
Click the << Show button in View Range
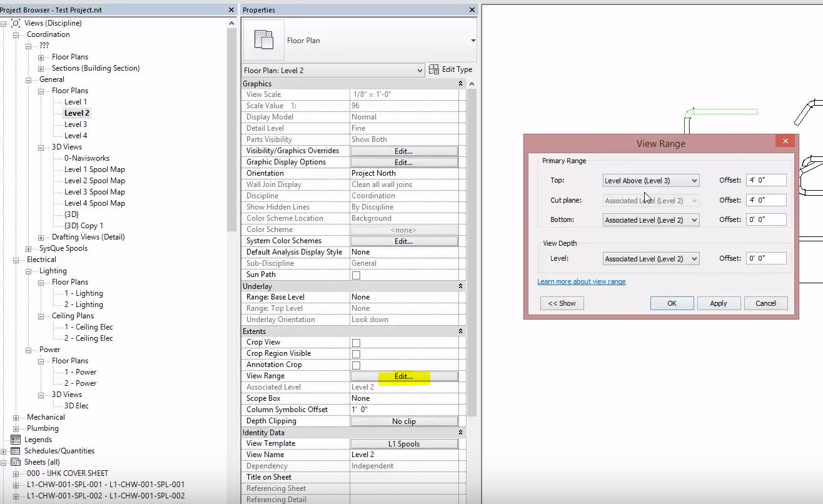tap(561, 303)
